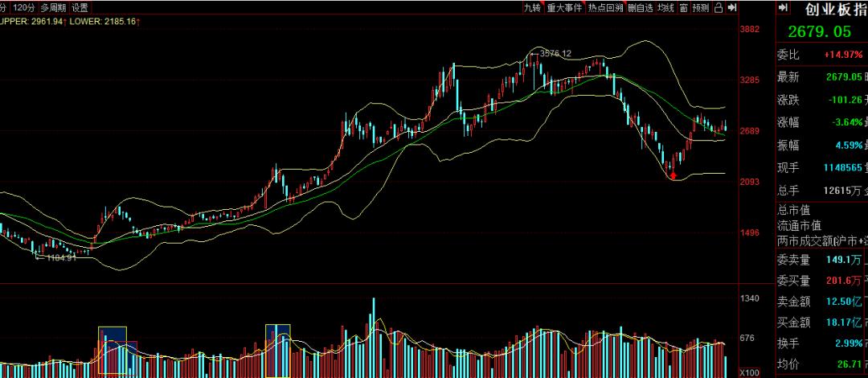Open the 九转 indicator dropdown
This screenshot has width=868, height=378.
533,8
